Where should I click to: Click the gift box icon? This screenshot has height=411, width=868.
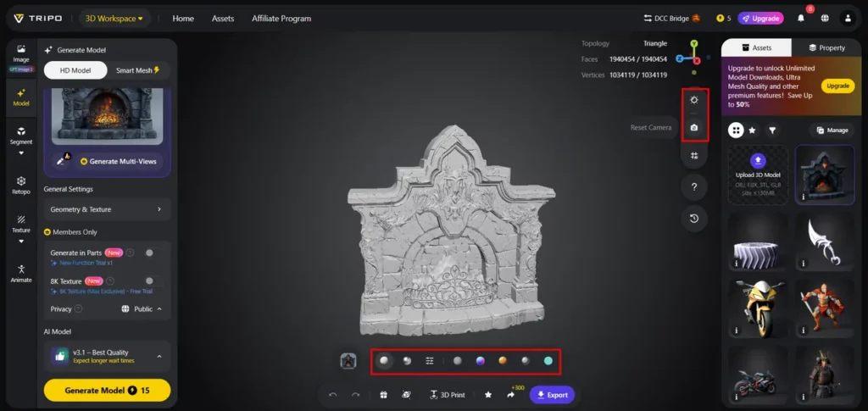[x=383, y=395]
